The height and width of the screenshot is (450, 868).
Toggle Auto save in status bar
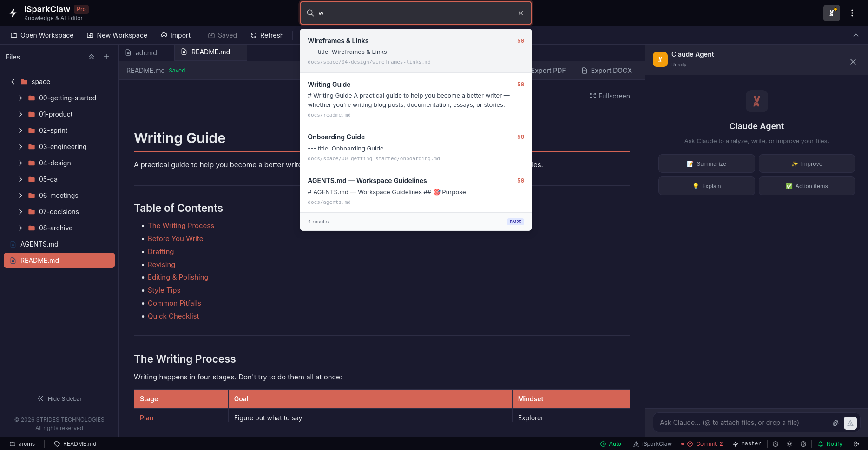[611, 444]
